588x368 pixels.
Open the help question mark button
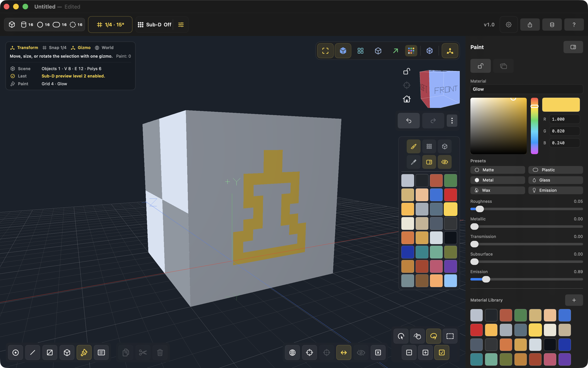574,25
